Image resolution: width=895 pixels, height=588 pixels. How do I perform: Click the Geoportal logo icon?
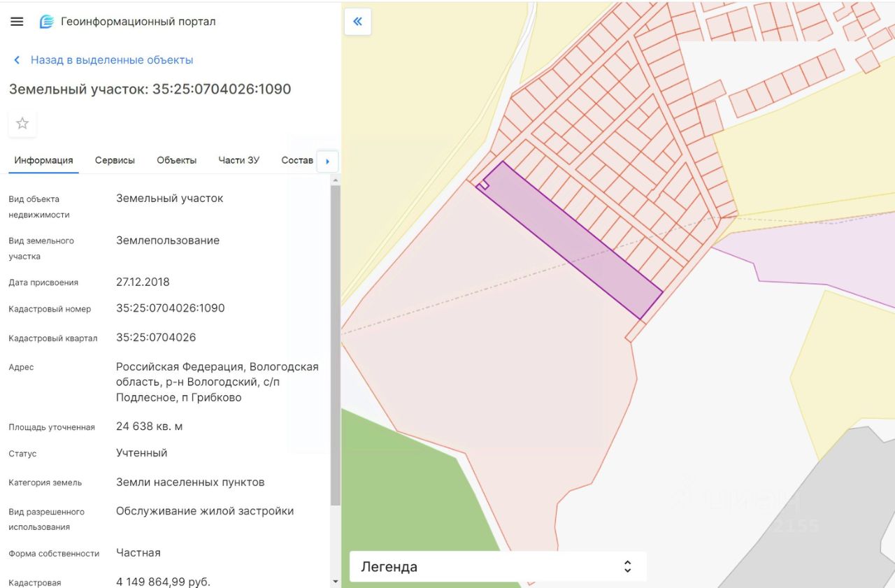[x=46, y=22]
